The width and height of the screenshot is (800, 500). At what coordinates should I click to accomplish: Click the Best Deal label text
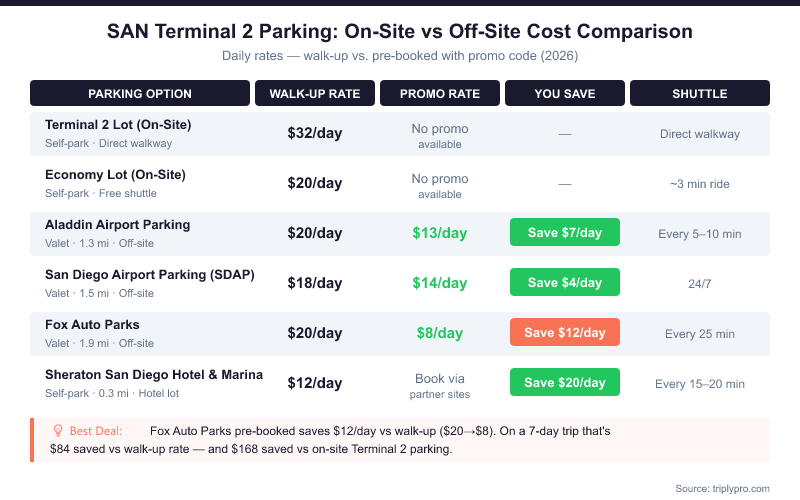click(97, 431)
